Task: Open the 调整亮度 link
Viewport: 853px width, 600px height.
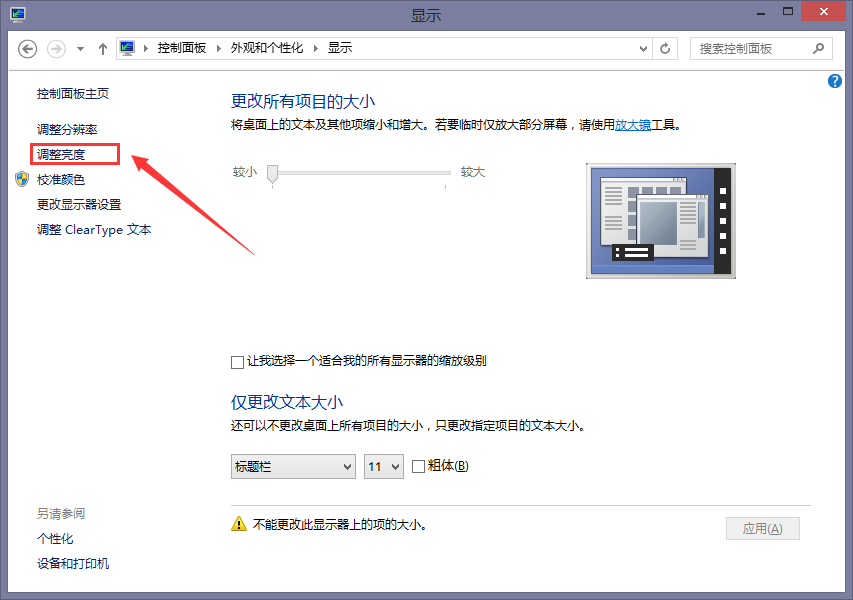Action: (61, 154)
